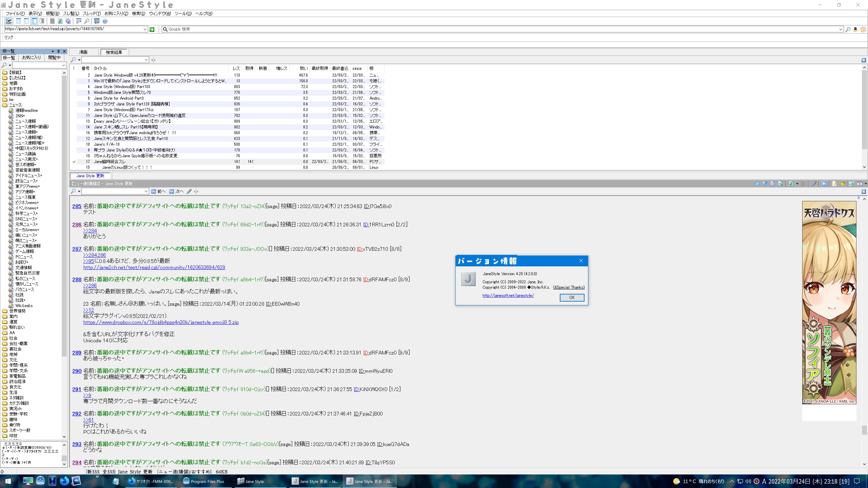Switch to the 漫画 board tab

click(x=83, y=52)
